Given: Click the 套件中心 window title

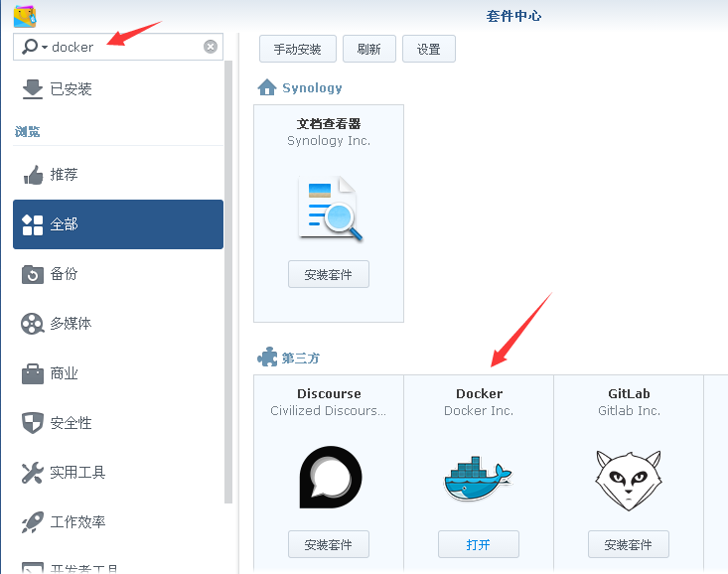Looking at the screenshot, I should pos(513,16).
